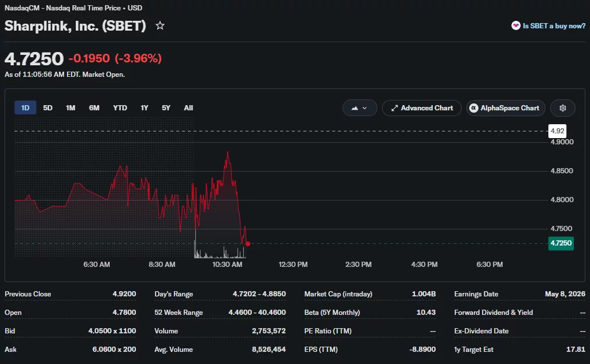Show the All time range

188,108
